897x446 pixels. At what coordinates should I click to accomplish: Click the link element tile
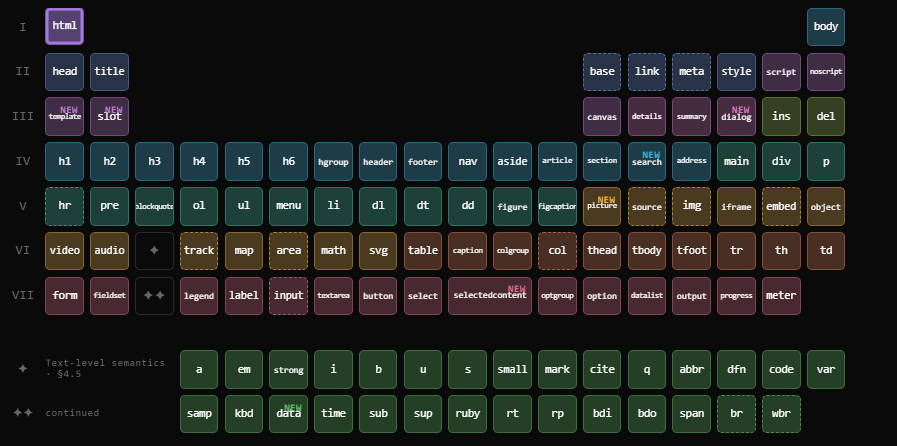click(x=647, y=72)
